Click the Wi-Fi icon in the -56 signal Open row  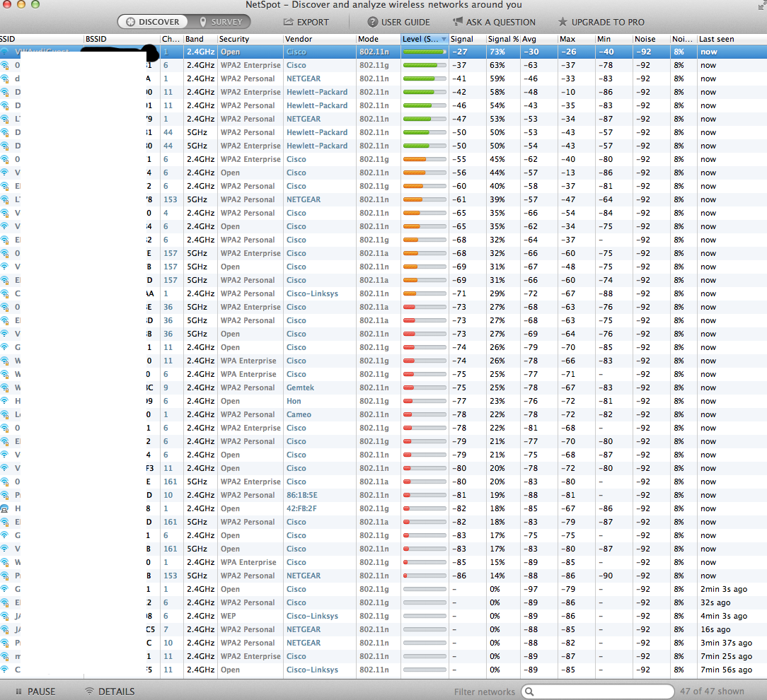pyautogui.click(x=5, y=173)
